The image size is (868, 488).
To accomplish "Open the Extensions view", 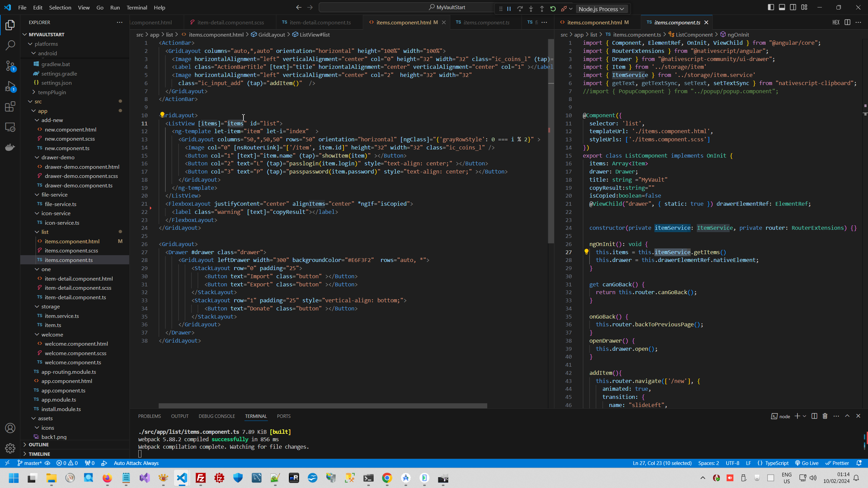I will coord(10,107).
